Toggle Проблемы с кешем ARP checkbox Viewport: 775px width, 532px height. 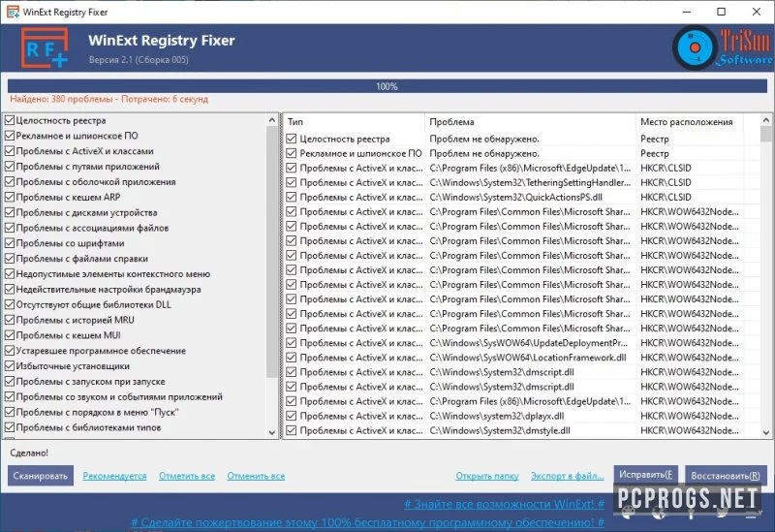coord(10,197)
